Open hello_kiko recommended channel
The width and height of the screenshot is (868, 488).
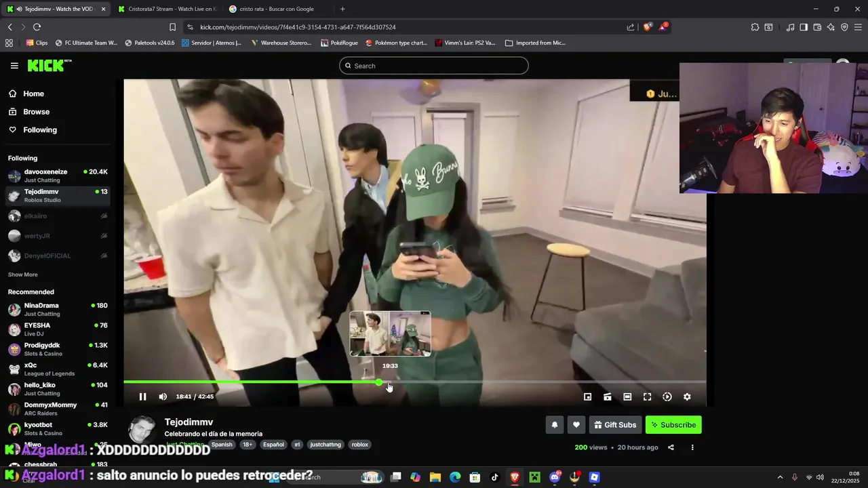tap(58, 389)
